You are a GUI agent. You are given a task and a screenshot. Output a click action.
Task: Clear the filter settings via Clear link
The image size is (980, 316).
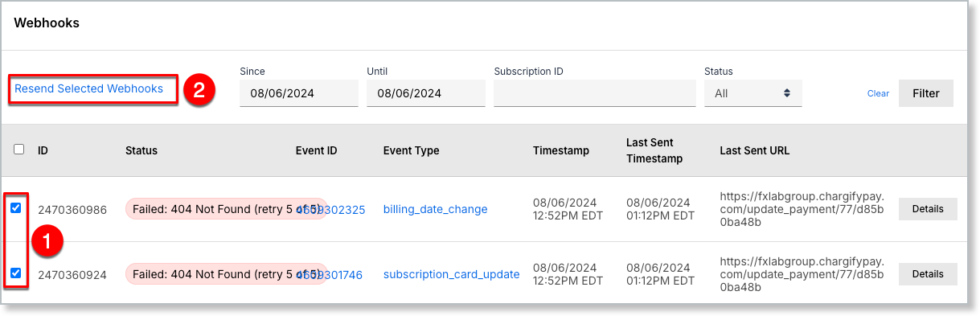pyautogui.click(x=878, y=94)
